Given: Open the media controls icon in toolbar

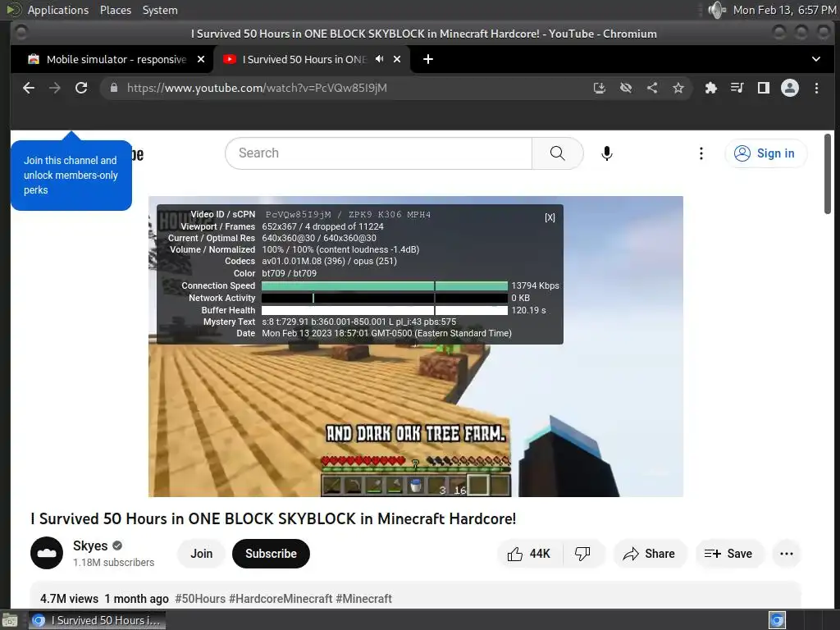Looking at the screenshot, I should pos(737,88).
